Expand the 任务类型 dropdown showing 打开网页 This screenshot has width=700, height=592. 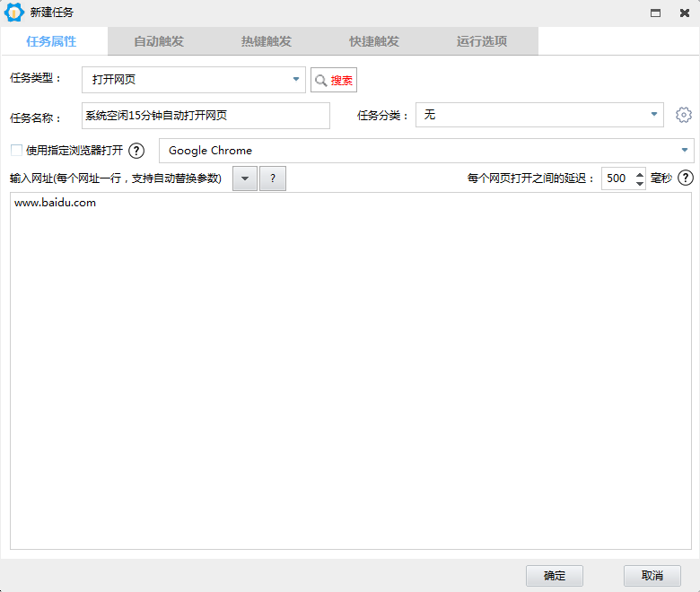296,80
